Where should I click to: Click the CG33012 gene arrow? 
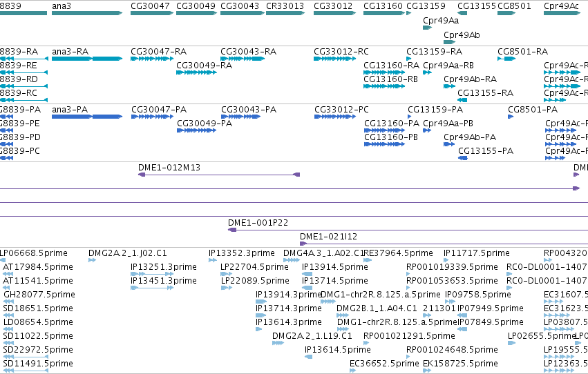335,13
